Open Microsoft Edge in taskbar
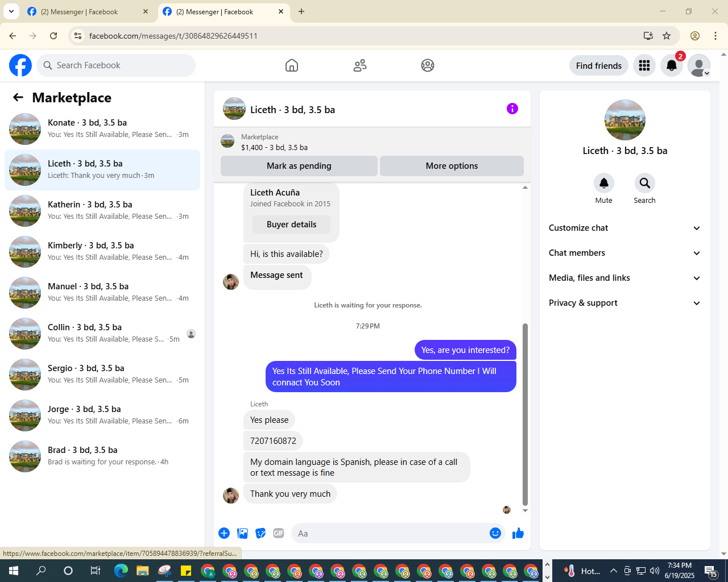The width and height of the screenshot is (728, 582). [x=121, y=571]
